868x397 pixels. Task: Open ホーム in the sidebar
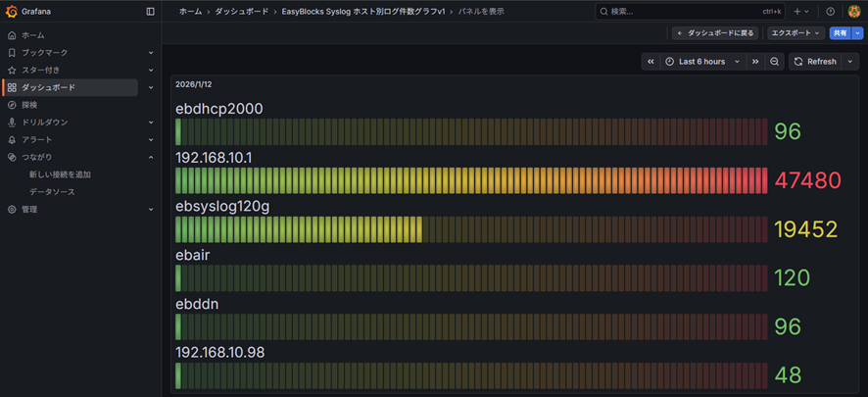(x=33, y=35)
